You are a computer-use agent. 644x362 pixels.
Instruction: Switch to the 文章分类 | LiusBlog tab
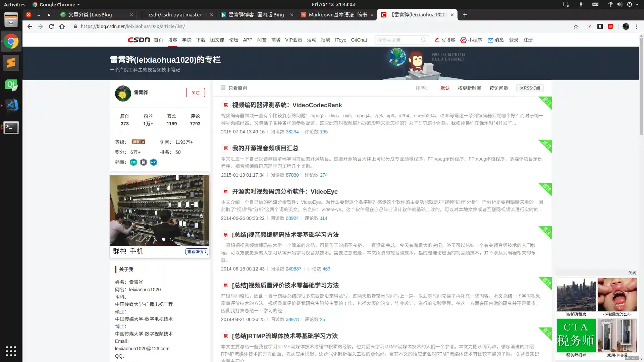coord(96,15)
